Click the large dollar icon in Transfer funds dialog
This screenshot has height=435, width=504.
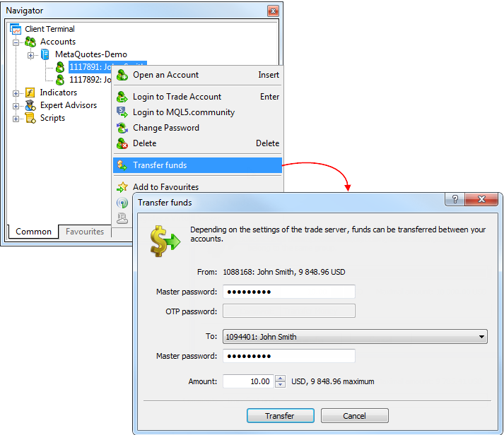[x=165, y=241]
